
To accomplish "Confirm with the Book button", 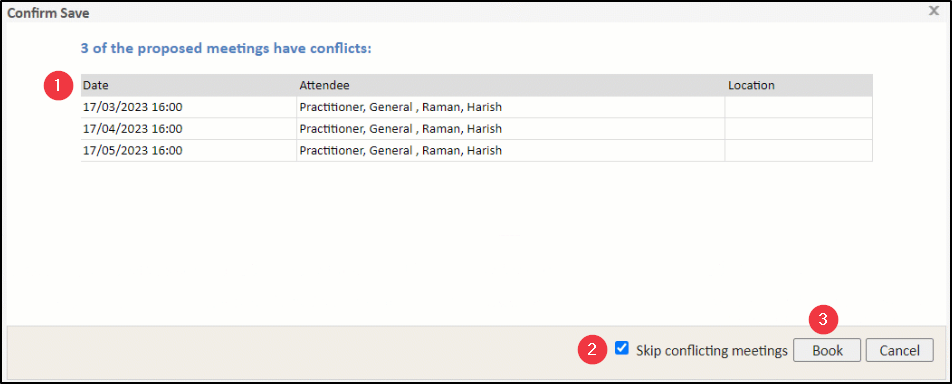I will 828,351.
